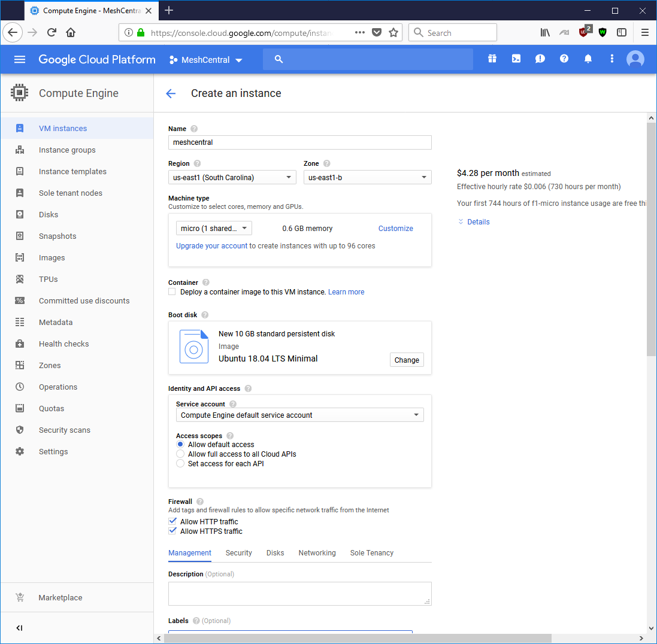Switch to the Disks tab
Image resolution: width=657 pixels, height=644 pixels.
click(x=275, y=552)
